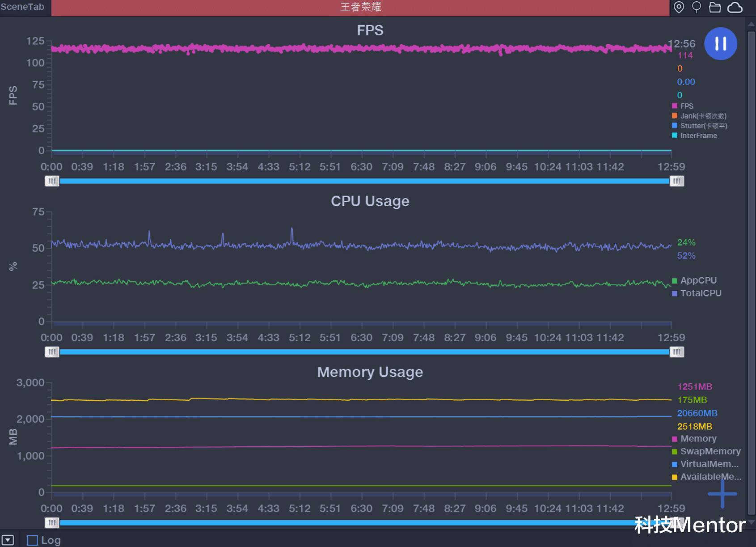Toggle the SwapMemory legend series
Screen dimensions: 756x547
click(x=706, y=451)
